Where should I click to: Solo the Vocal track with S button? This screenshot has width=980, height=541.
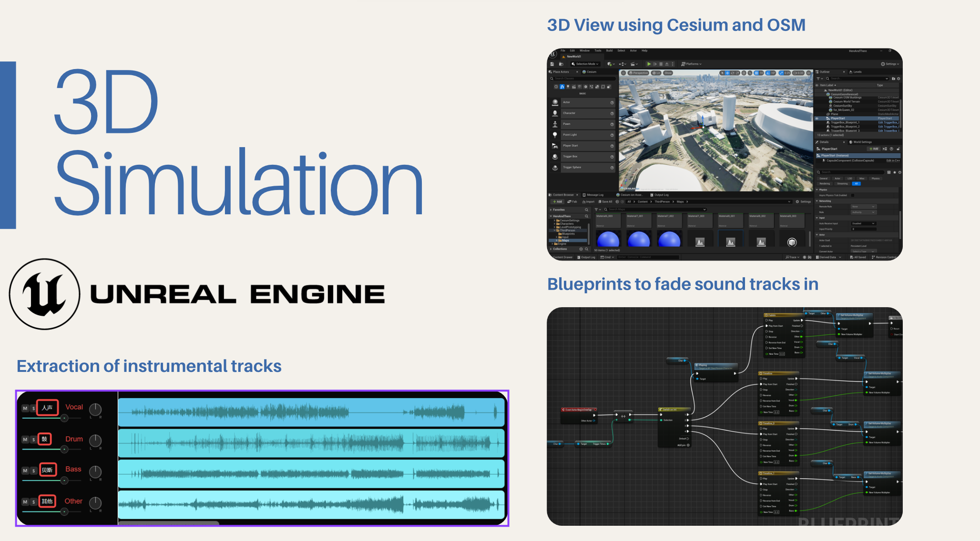33,408
